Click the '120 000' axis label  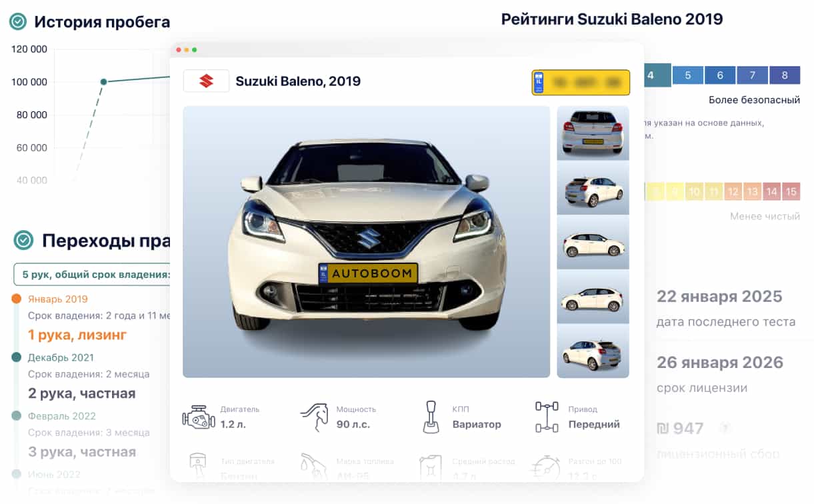(29, 49)
